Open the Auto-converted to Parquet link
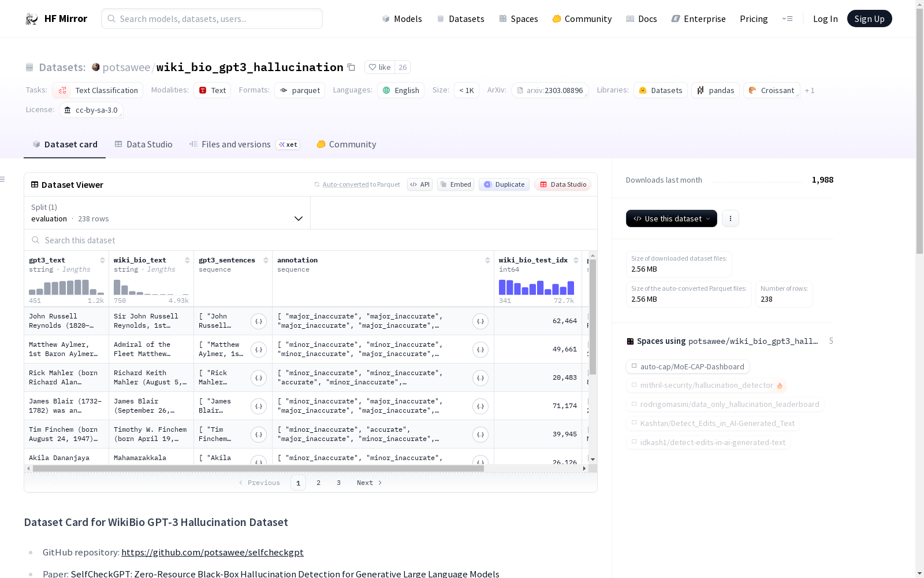Image resolution: width=924 pixels, height=578 pixels. pos(361,184)
